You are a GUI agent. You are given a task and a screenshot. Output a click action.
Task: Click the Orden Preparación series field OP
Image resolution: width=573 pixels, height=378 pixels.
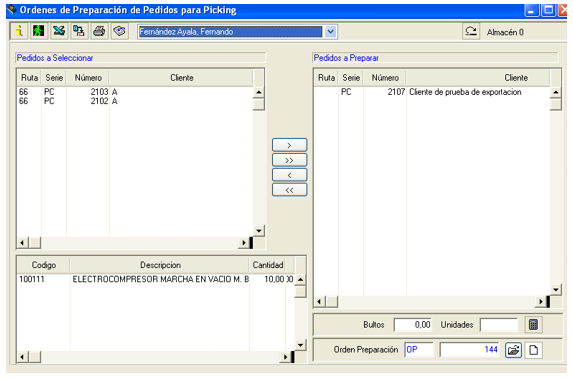[419, 350]
